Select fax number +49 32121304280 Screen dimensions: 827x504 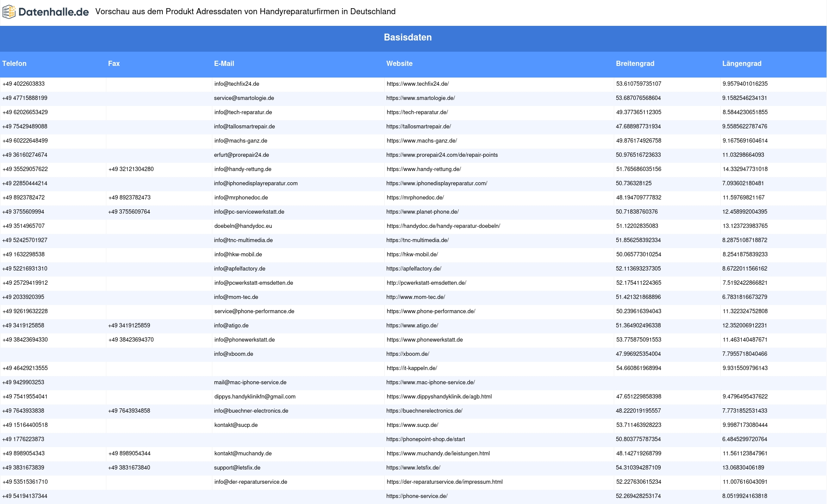(131, 169)
